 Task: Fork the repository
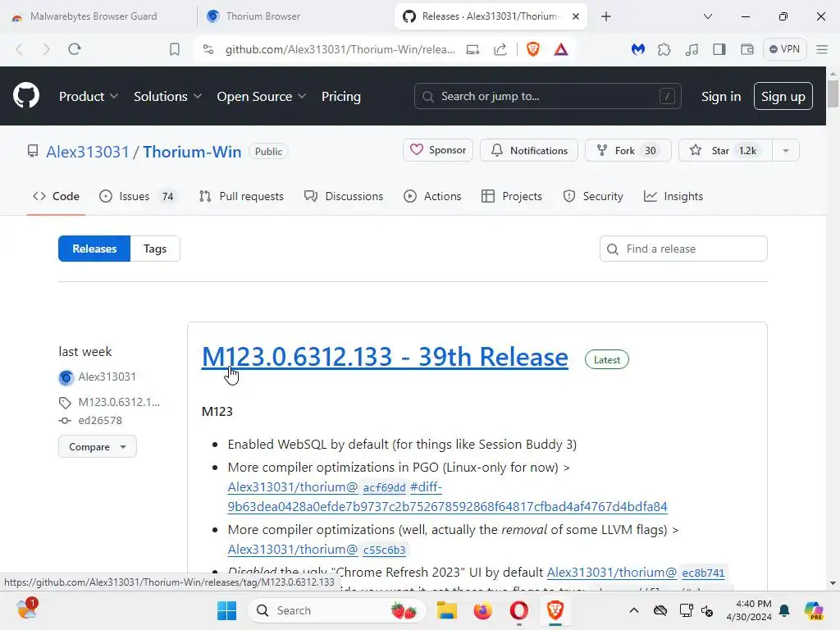628,151
